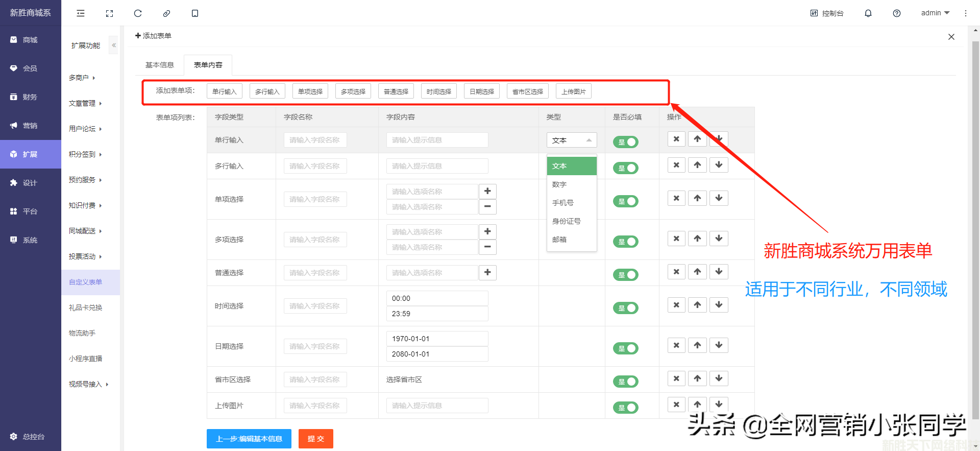Screen dimensions: 980x451
Task: Switch to the 基本信息 tab
Action: click(x=160, y=65)
